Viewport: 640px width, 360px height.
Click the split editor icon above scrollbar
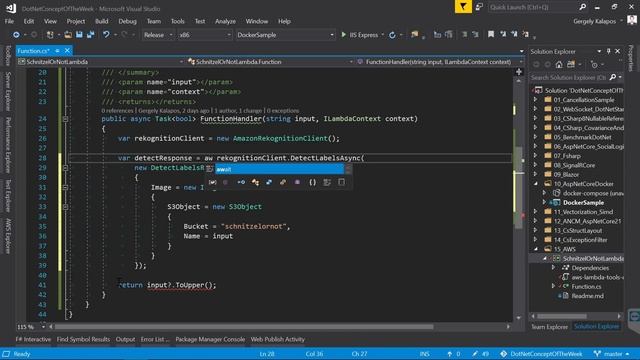tap(519, 72)
